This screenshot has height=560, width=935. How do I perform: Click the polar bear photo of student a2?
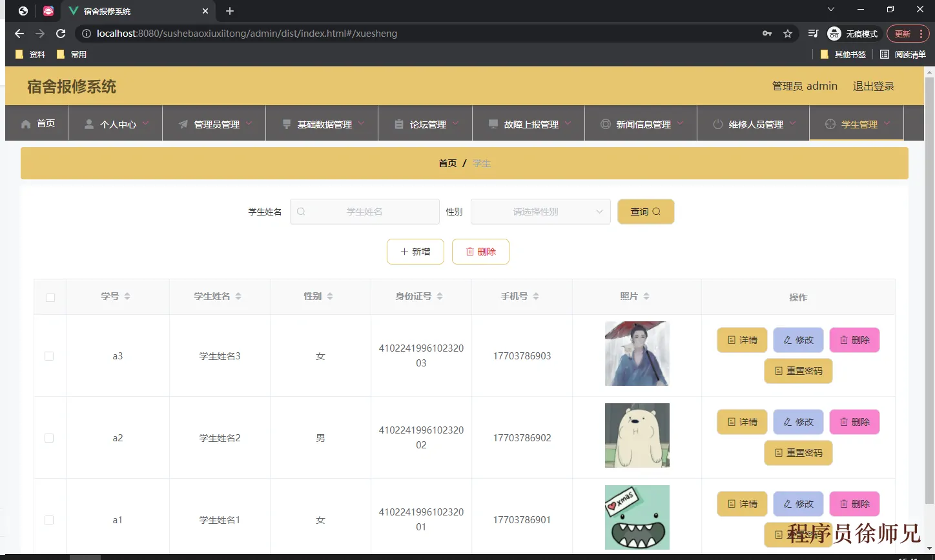point(637,435)
